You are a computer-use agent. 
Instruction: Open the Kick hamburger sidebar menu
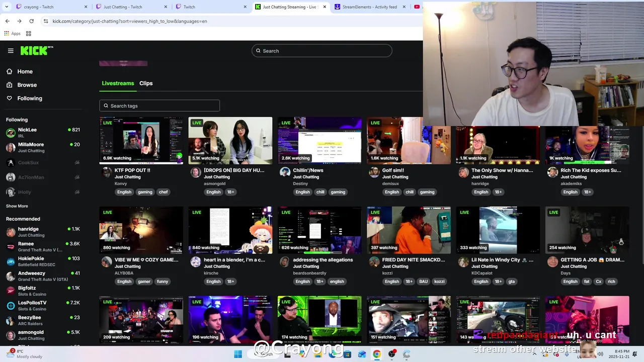coord(11,51)
